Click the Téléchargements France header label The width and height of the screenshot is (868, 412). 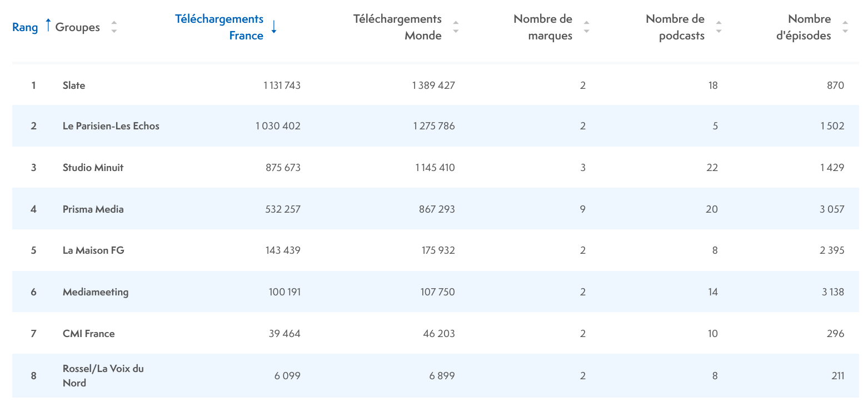[x=219, y=27]
